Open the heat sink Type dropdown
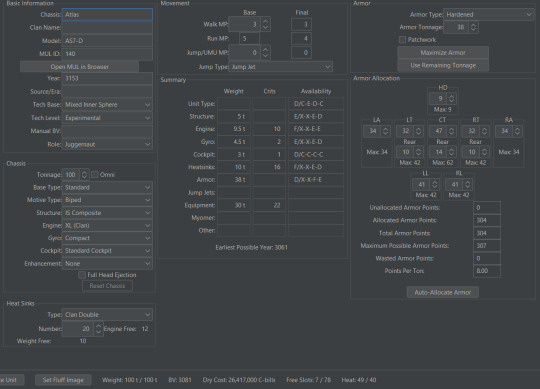The height and width of the screenshot is (389, 540). click(107, 315)
